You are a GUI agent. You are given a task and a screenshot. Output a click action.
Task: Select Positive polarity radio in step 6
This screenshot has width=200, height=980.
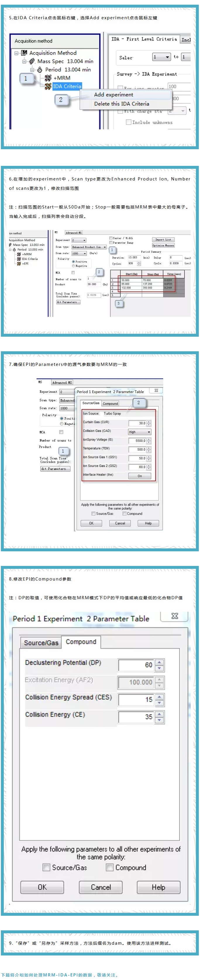click(x=73, y=261)
